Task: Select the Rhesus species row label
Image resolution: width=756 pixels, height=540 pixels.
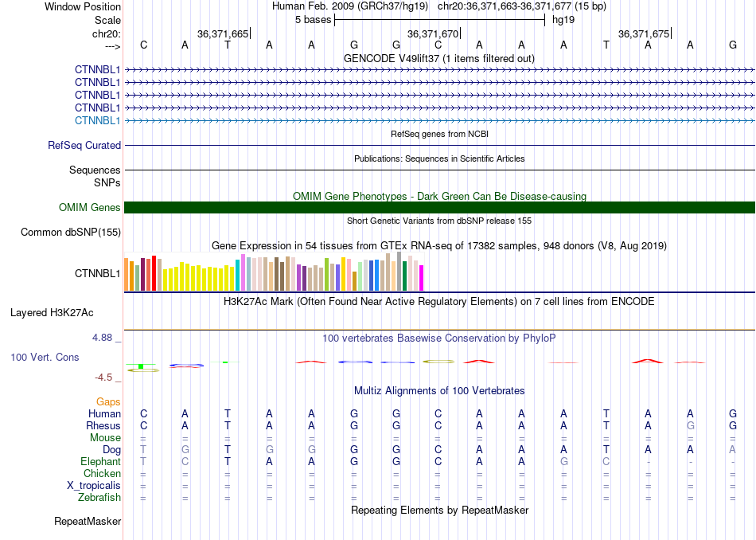Action: click(103, 425)
